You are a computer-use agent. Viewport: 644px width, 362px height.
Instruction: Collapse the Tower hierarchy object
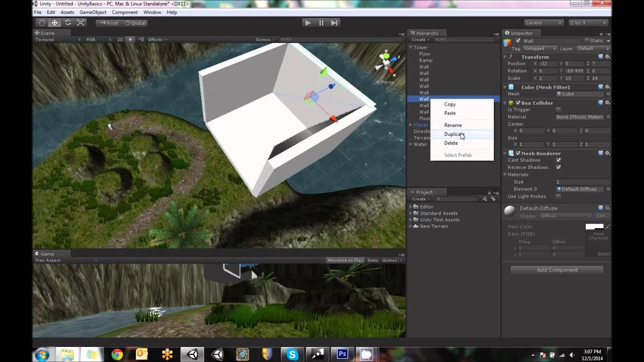pyautogui.click(x=411, y=47)
